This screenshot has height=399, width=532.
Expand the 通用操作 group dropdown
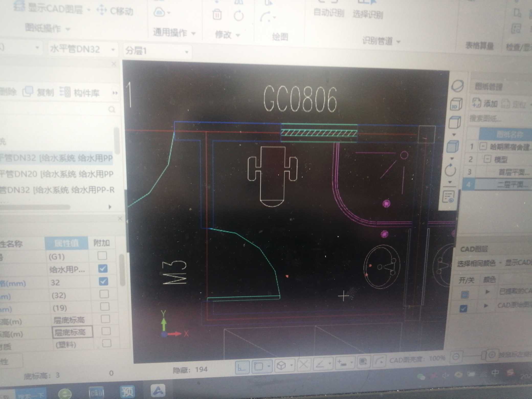pyautogui.click(x=193, y=34)
